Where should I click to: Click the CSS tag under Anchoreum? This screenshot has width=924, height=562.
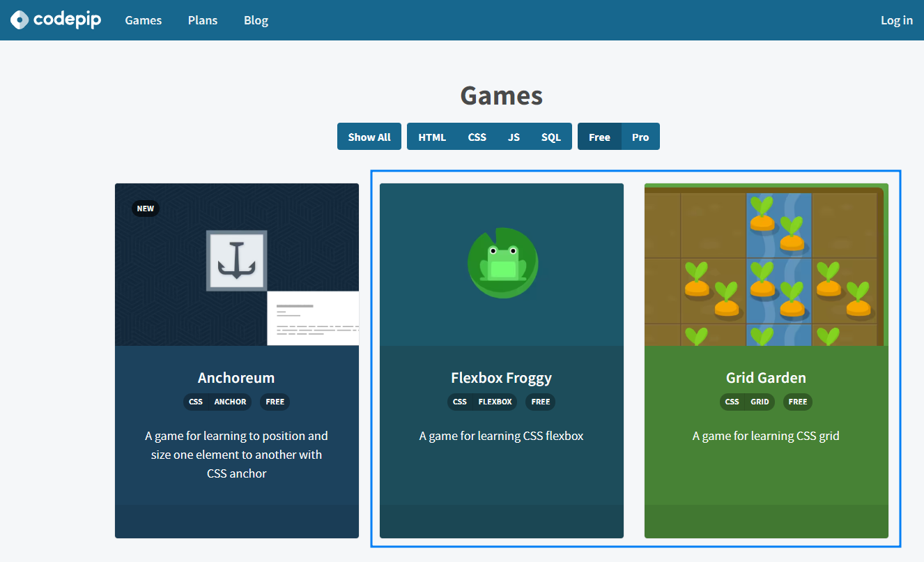[x=196, y=402]
